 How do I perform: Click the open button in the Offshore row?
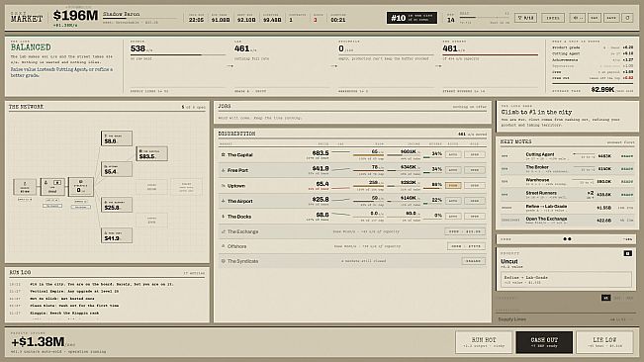coord(466,246)
